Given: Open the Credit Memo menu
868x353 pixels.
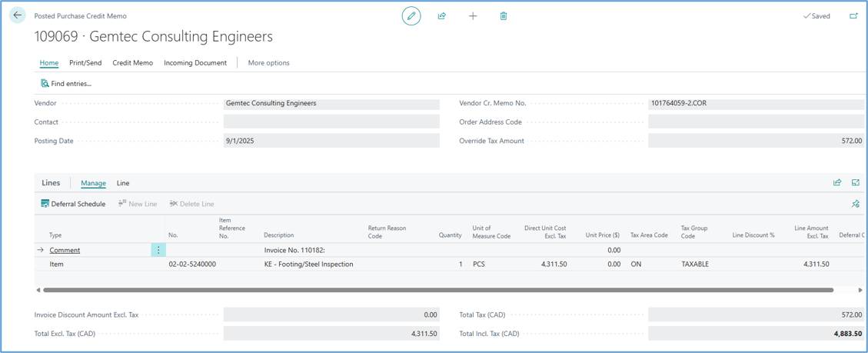Looking at the screenshot, I should pyautogui.click(x=133, y=62).
